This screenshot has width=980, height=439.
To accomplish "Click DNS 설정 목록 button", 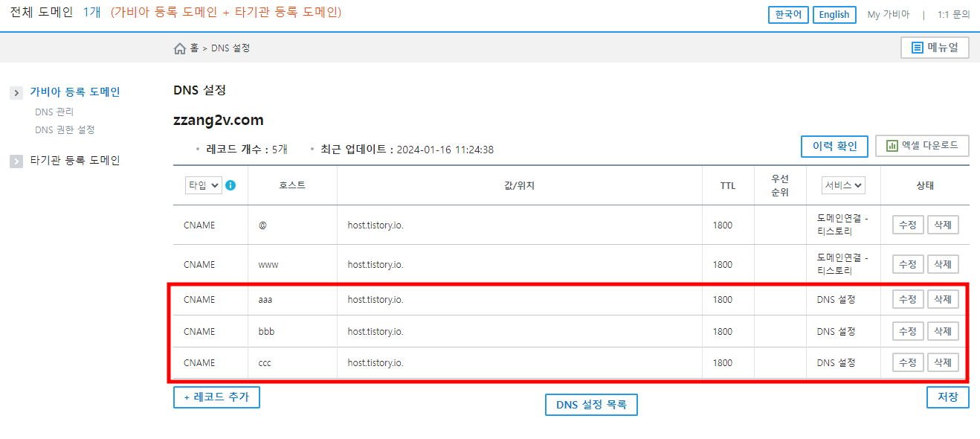I will (x=591, y=405).
